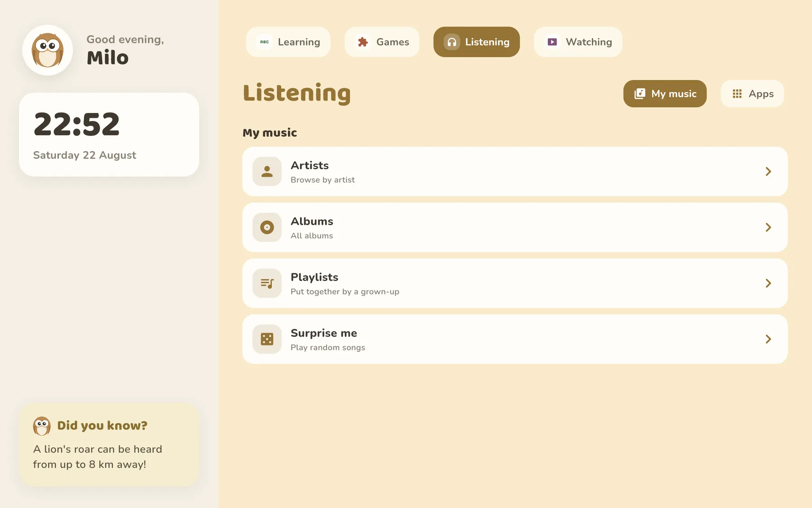Click the headphones icon on Listening tab
The image size is (812, 508).
tap(452, 42)
